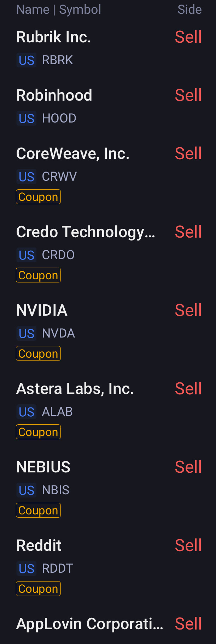
Task: Tap the Coupon tag under Reddit
Action: tap(38, 589)
